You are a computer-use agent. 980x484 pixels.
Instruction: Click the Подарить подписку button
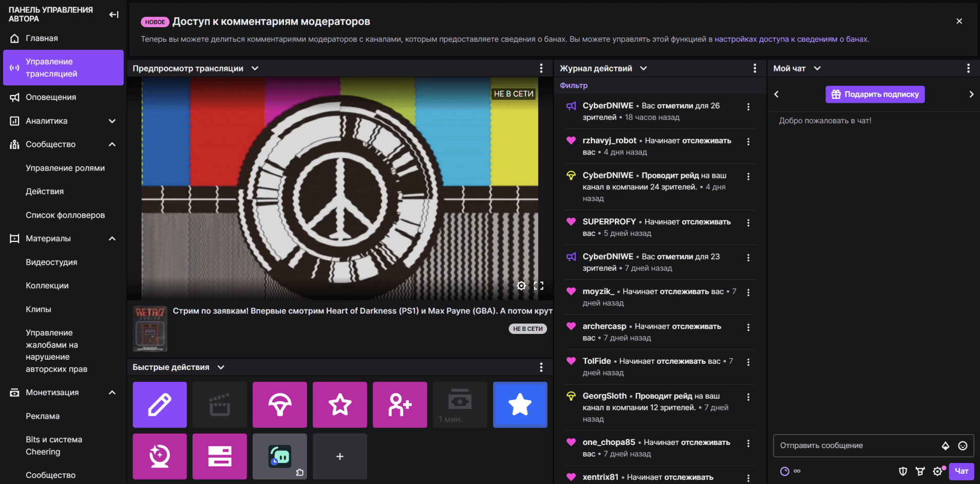coord(875,95)
